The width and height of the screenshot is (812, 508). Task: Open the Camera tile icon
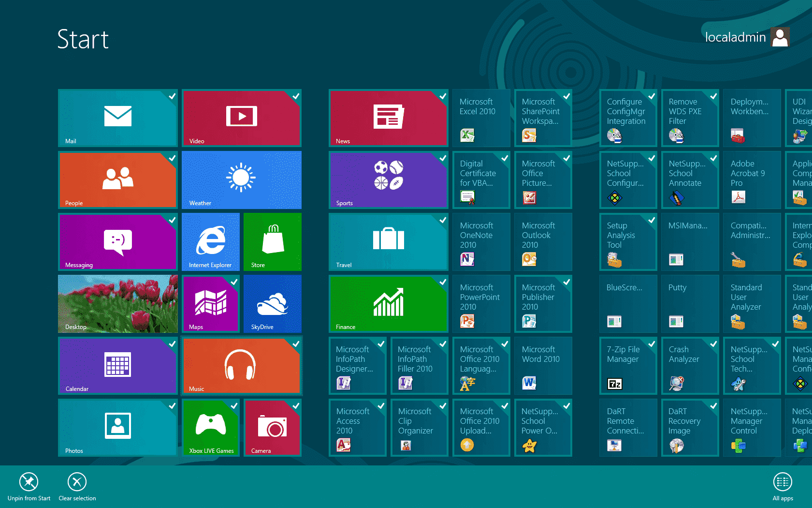273,426
